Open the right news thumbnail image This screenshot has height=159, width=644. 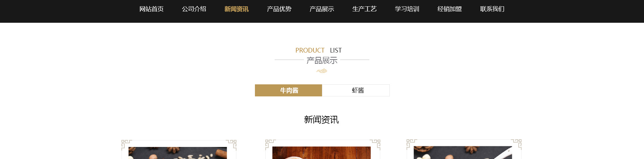463,152
